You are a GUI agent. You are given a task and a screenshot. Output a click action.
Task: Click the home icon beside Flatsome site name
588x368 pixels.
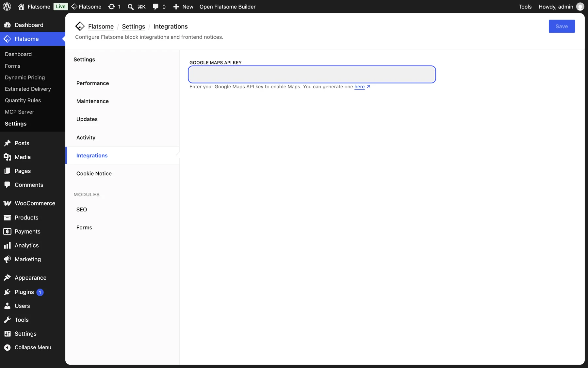pos(21,7)
